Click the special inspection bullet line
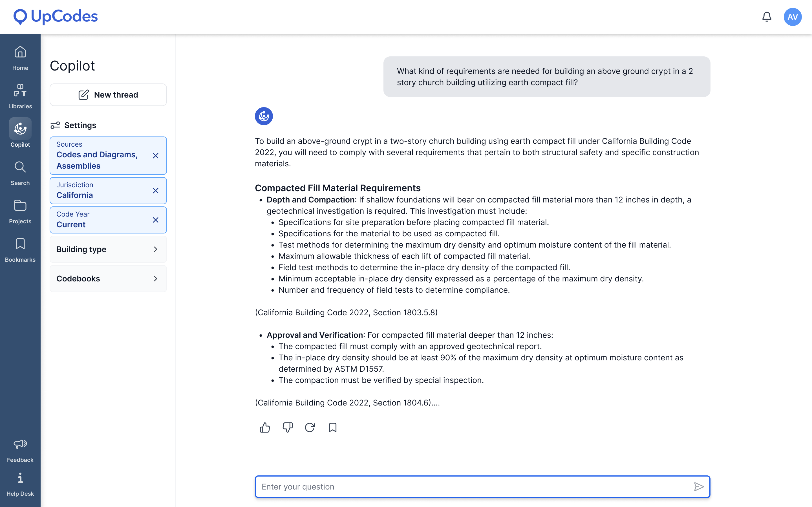Screen dimensions: 812x507 point(381,380)
